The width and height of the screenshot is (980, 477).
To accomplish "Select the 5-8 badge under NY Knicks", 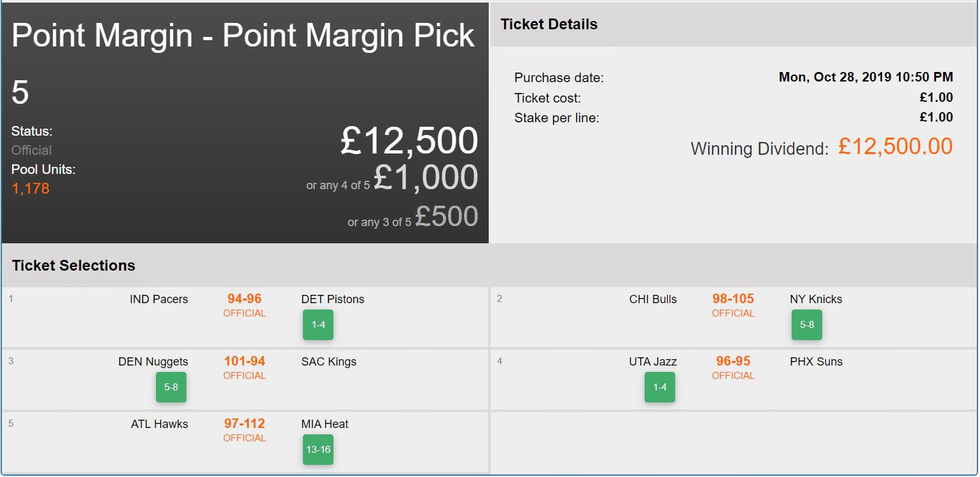I will click(x=806, y=325).
